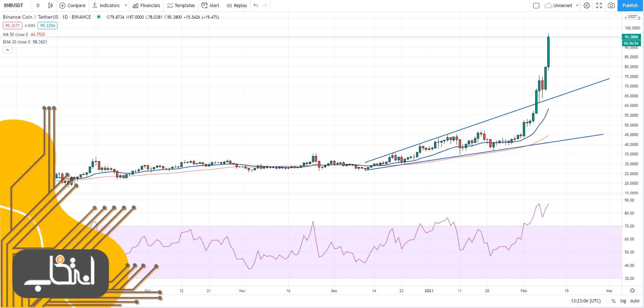Redo the last chart action
The width and height of the screenshot is (644, 308).
click(265, 5)
